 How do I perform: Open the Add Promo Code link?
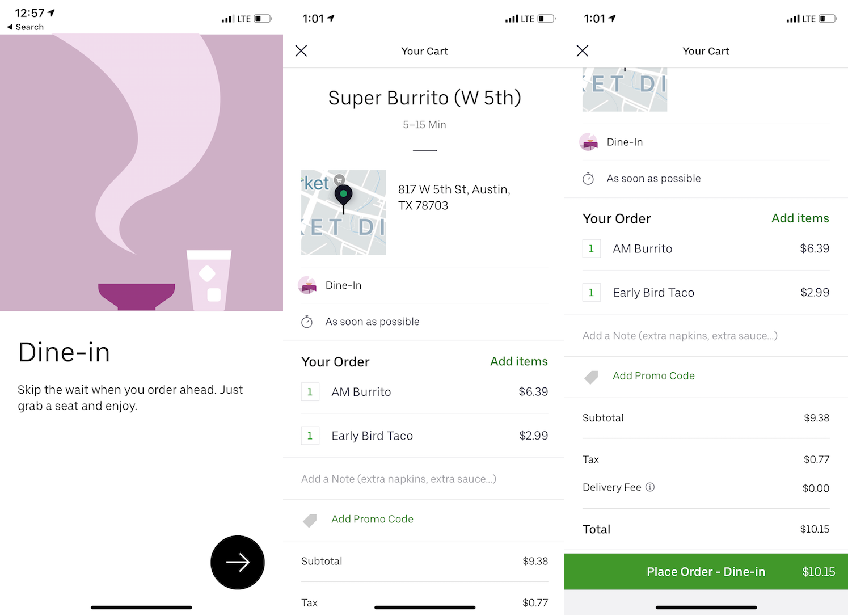click(372, 519)
